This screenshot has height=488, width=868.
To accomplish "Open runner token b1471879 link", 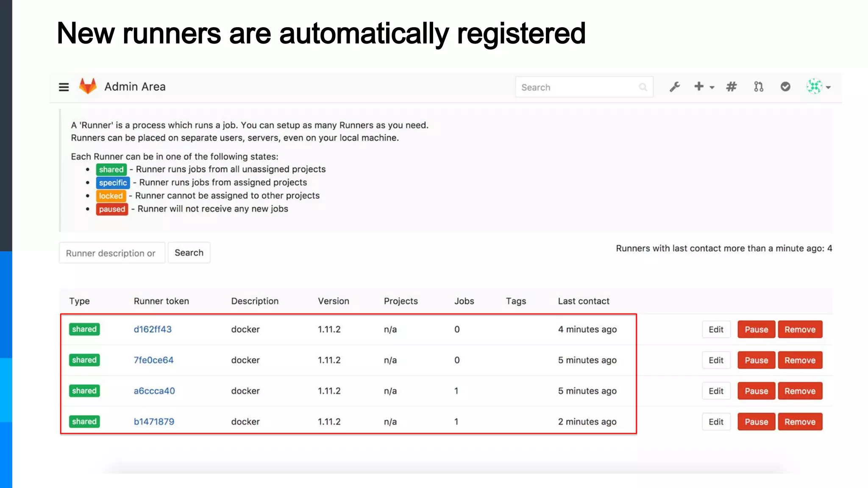I will tap(154, 421).
